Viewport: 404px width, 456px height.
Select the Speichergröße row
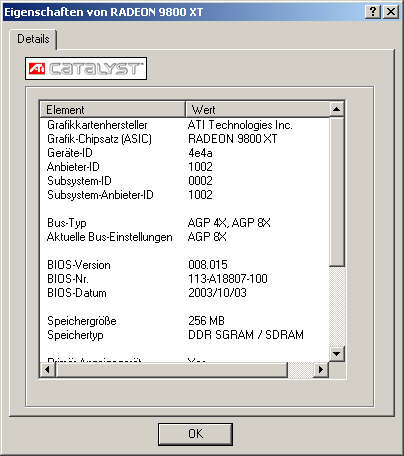point(184,321)
